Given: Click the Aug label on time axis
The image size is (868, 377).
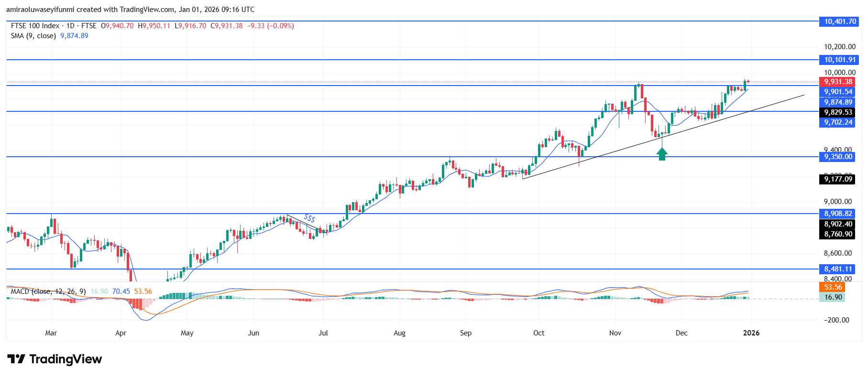Looking at the screenshot, I should pyautogui.click(x=399, y=333).
